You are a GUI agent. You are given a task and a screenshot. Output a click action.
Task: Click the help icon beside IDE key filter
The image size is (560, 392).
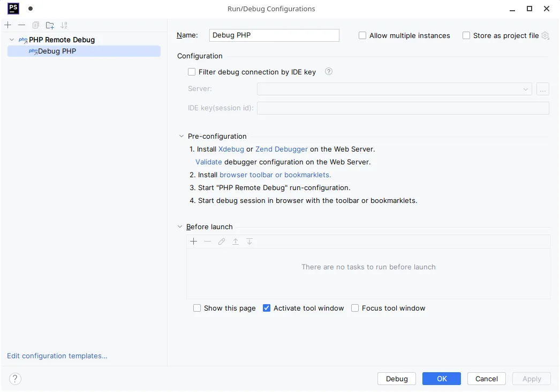[329, 71]
